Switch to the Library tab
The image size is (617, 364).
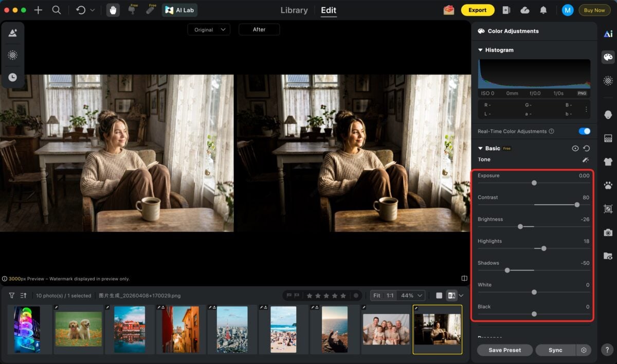(294, 10)
